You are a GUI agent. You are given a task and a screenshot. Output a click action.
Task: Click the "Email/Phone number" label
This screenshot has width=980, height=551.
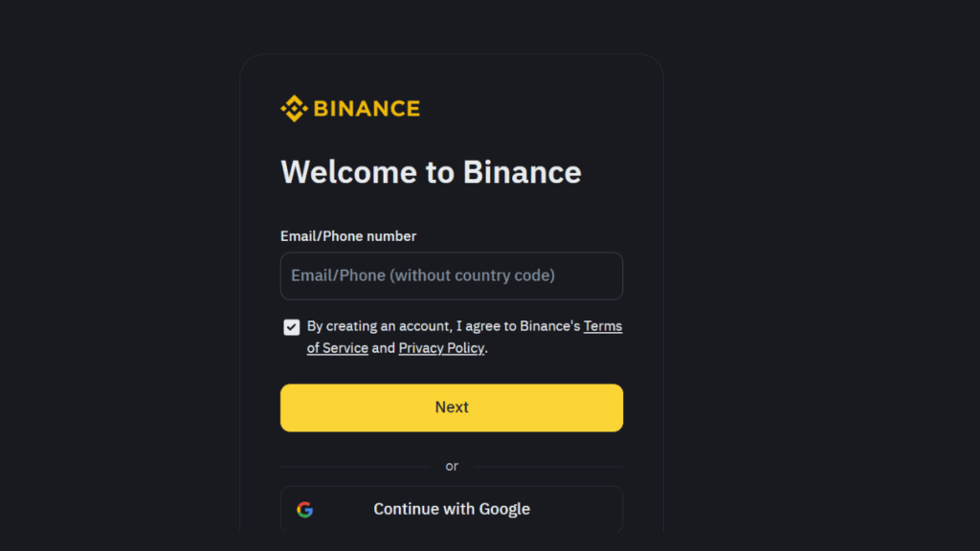click(x=347, y=235)
